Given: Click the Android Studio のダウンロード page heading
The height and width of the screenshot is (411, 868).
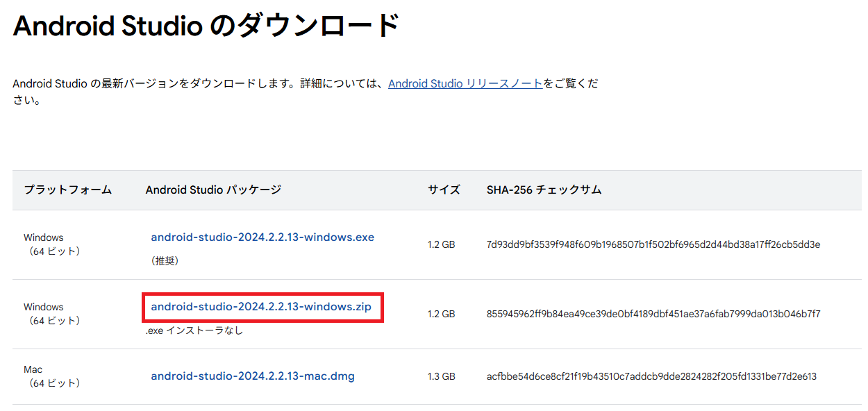Looking at the screenshot, I should (x=206, y=26).
